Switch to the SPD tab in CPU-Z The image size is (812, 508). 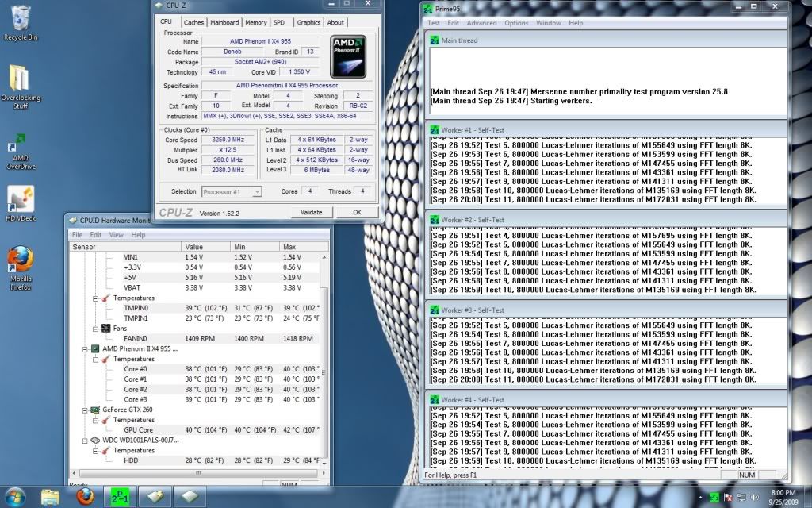coord(281,22)
